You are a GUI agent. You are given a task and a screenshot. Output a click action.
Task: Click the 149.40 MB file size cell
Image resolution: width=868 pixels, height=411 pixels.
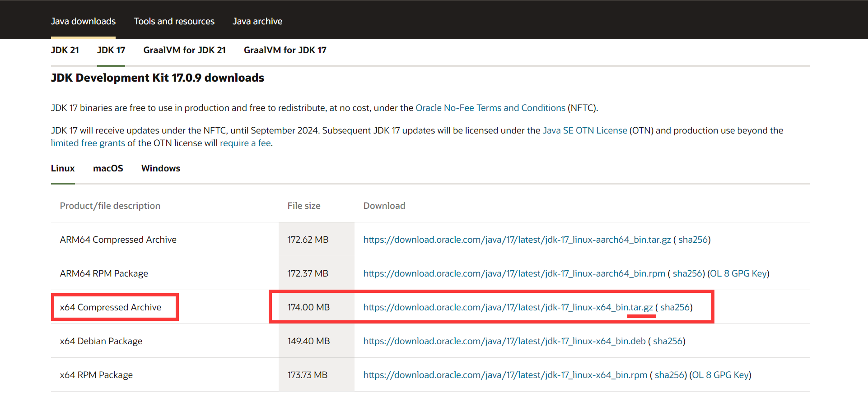(317, 341)
